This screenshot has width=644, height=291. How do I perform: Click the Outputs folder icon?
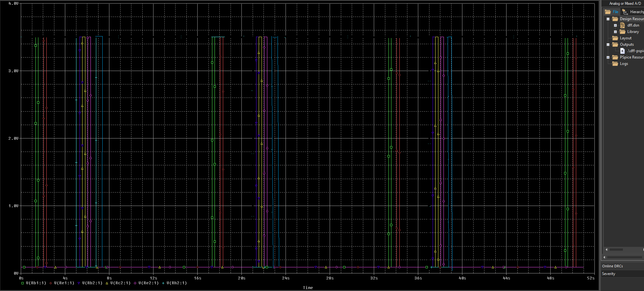coord(615,44)
